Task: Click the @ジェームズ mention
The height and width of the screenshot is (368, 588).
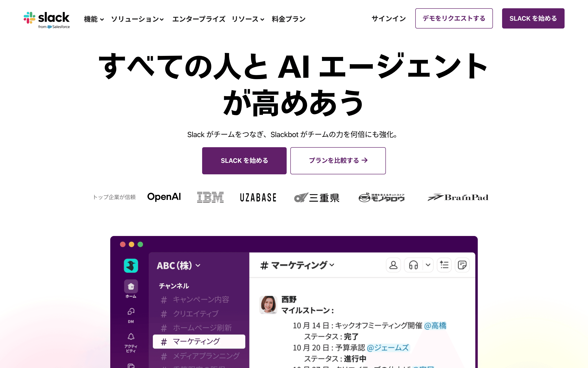Action: click(388, 348)
